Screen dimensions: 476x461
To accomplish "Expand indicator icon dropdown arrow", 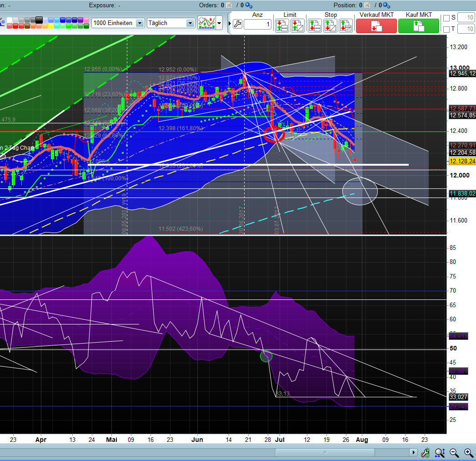I will coord(219,23).
